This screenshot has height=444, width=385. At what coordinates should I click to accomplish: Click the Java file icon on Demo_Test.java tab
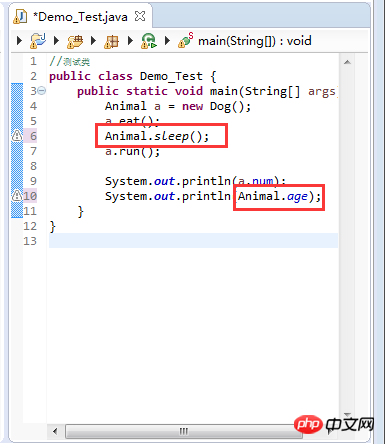[20, 17]
